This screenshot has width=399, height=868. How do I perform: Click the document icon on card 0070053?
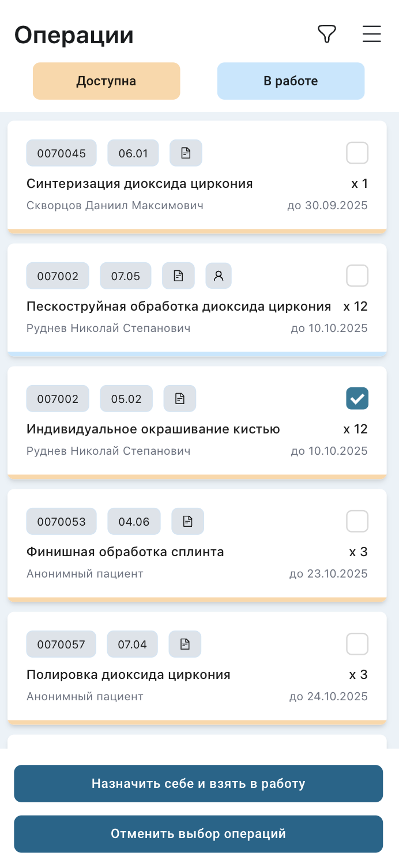pyautogui.click(x=187, y=521)
